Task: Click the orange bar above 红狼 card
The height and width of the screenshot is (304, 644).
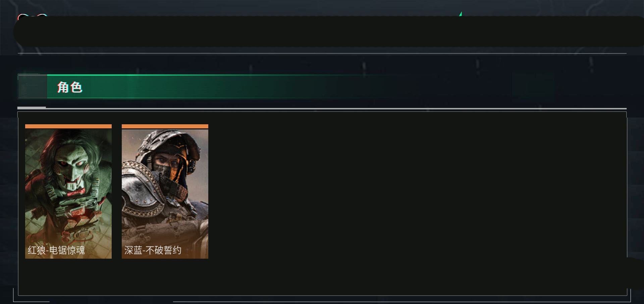Action: click(68, 126)
